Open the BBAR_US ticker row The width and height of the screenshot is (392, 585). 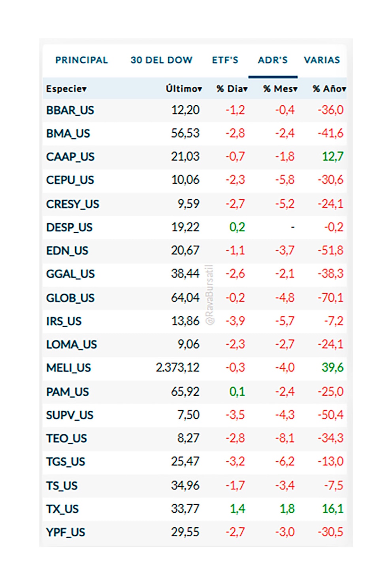click(70, 110)
